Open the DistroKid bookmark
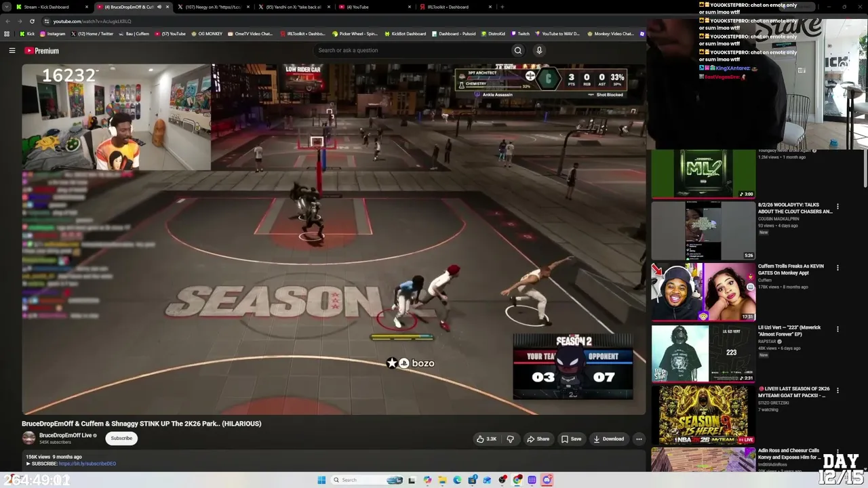This screenshot has height=488, width=868. pyautogui.click(x=493, y=34)
